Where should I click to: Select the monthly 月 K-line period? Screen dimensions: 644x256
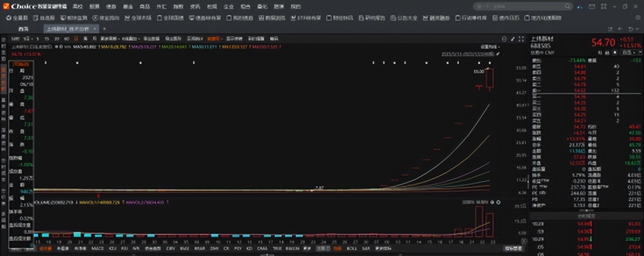coord(95,39)
